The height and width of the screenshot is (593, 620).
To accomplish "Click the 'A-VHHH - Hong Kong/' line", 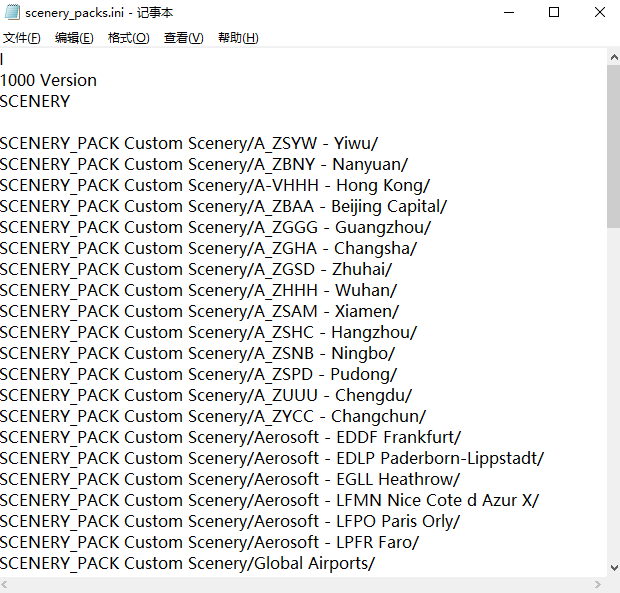I will point(215,185).
